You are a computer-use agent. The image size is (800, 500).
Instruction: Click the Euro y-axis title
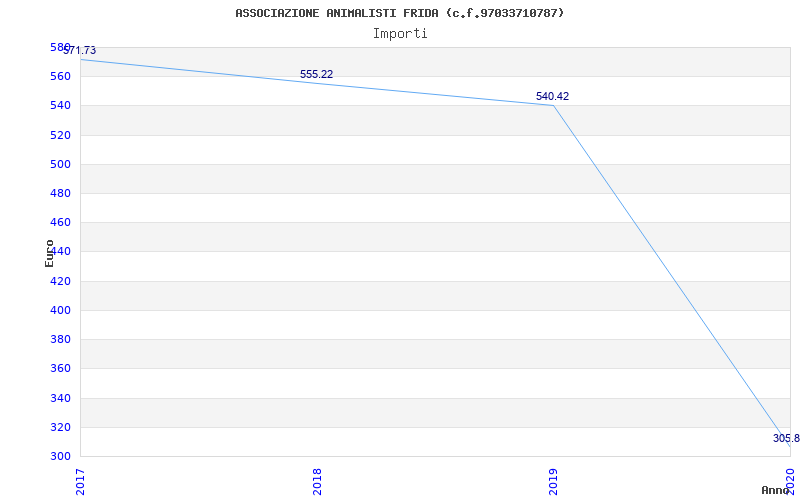49,253
